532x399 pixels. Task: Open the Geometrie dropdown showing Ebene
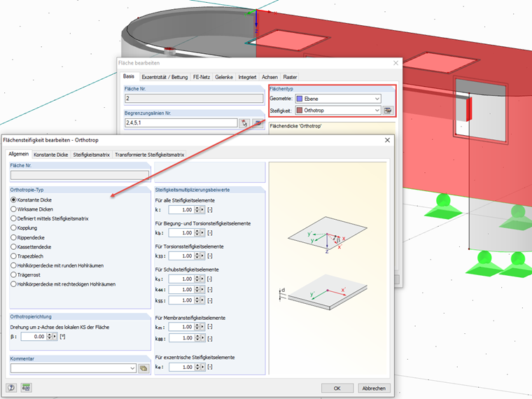point(338,99)
